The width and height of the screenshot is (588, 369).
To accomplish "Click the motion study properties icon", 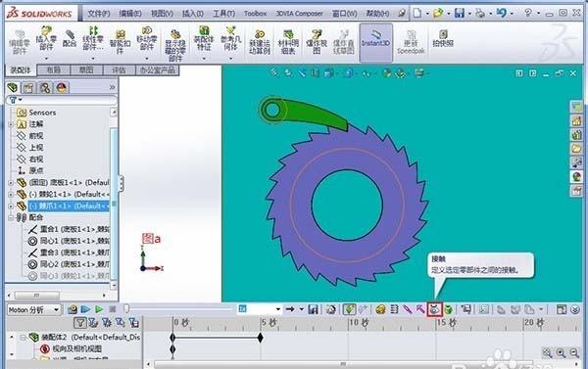I will (484, 309).
